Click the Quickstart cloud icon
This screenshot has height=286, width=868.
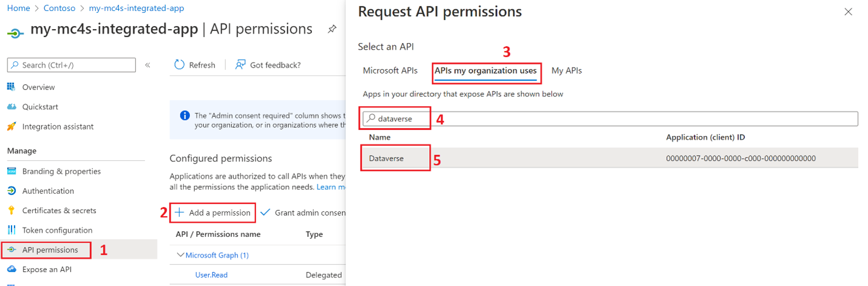pos(12,107)
